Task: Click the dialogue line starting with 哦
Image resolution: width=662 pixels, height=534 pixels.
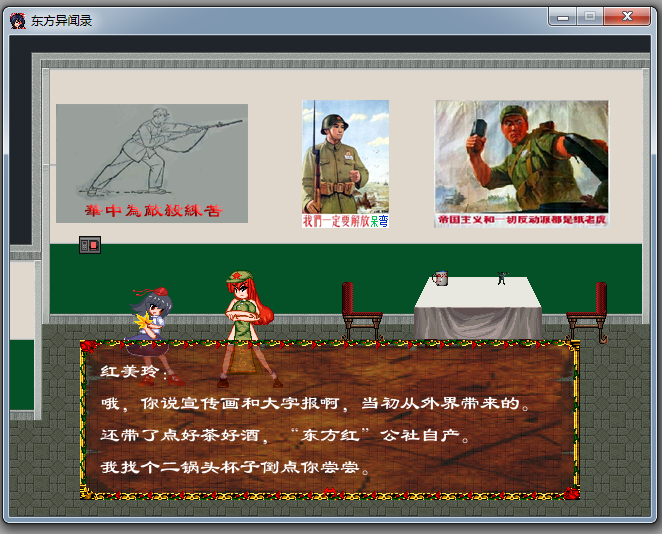Action: click(x=315, y=404)
